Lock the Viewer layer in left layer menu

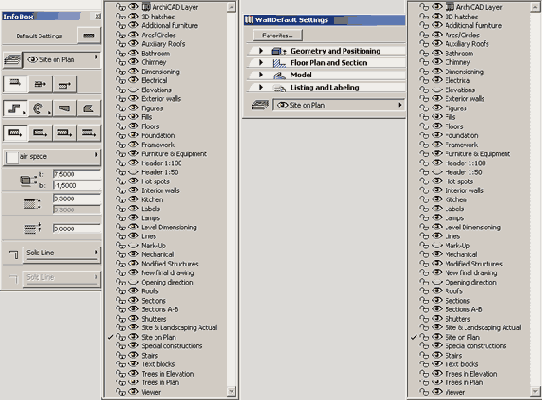point(121,392)
